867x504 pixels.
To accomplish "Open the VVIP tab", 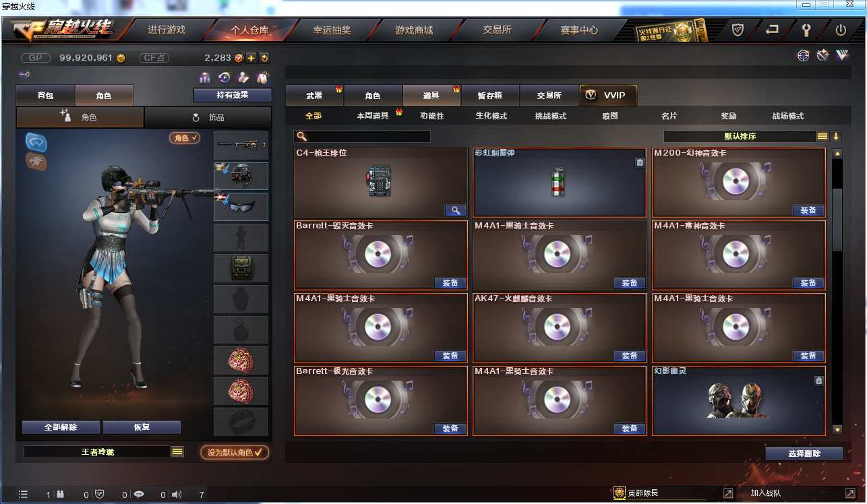I will pos(608,95).
